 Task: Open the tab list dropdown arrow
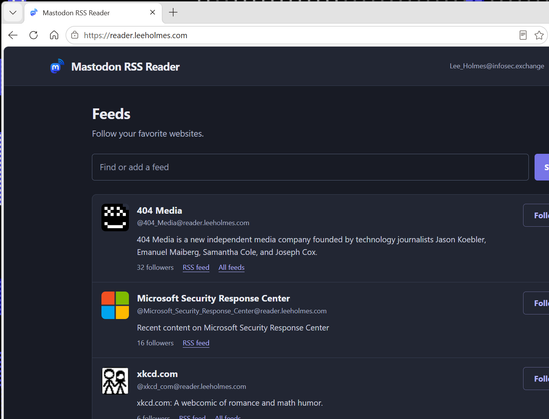[x=13, y=13]
